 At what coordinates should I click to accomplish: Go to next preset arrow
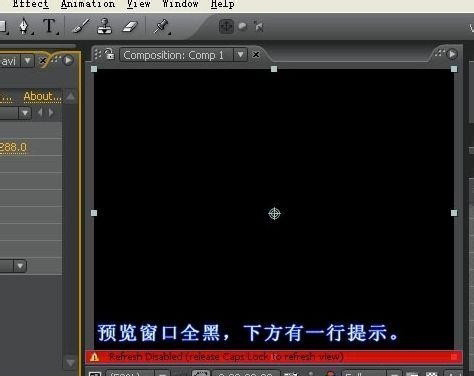pos(51,113)
